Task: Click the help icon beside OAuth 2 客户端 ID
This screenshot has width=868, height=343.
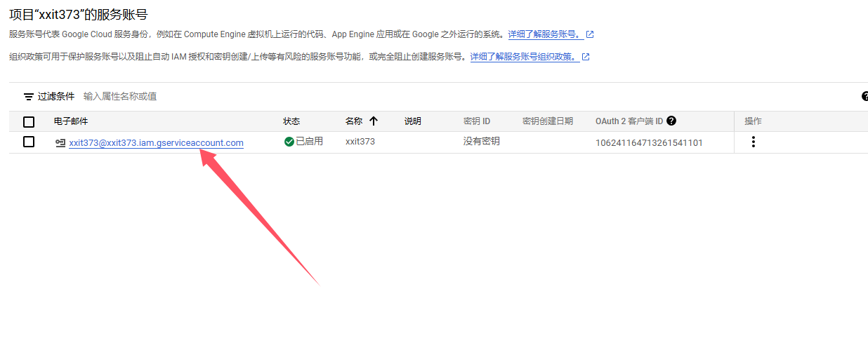Action: pyautogui.click(x=671, y=121)
